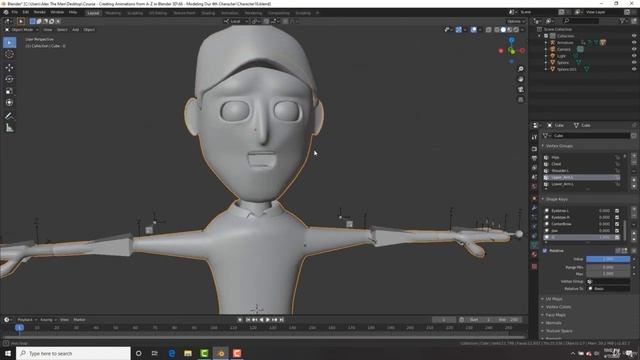Click the play animation button
Screen dimensions: 640x360
pos(268,320)
